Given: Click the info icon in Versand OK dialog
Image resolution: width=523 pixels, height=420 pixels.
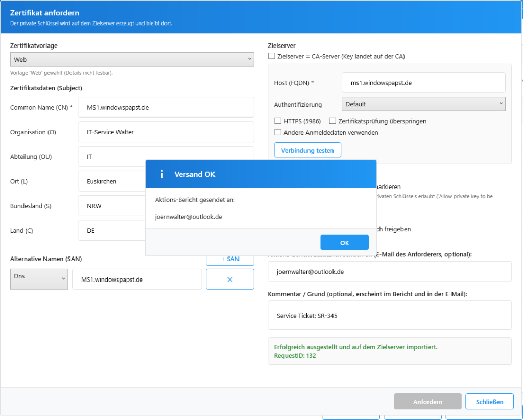Looking at the screenshot, I should pos(162,174).
